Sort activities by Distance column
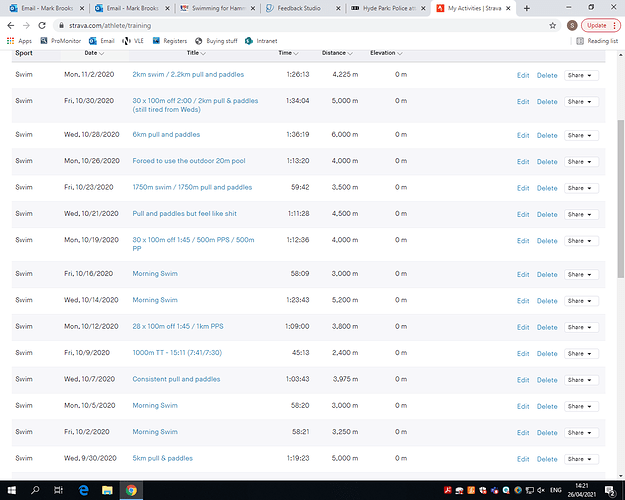This screenshot has height=500, width=625. click(x=337, y=53)
